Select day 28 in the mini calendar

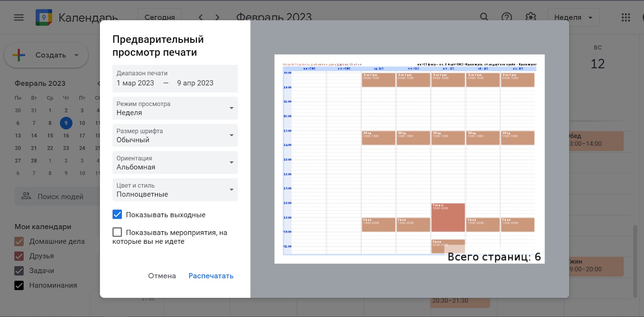pos(34,161)
